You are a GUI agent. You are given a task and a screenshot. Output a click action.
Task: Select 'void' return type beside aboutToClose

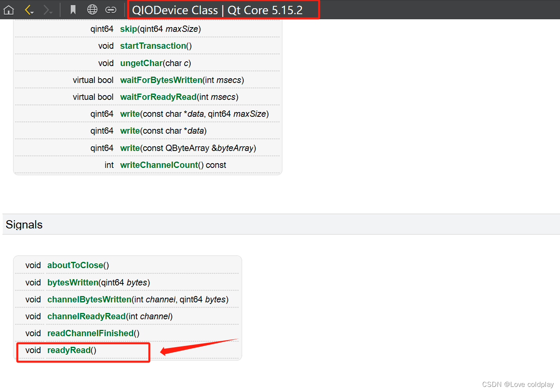point(33,265)
